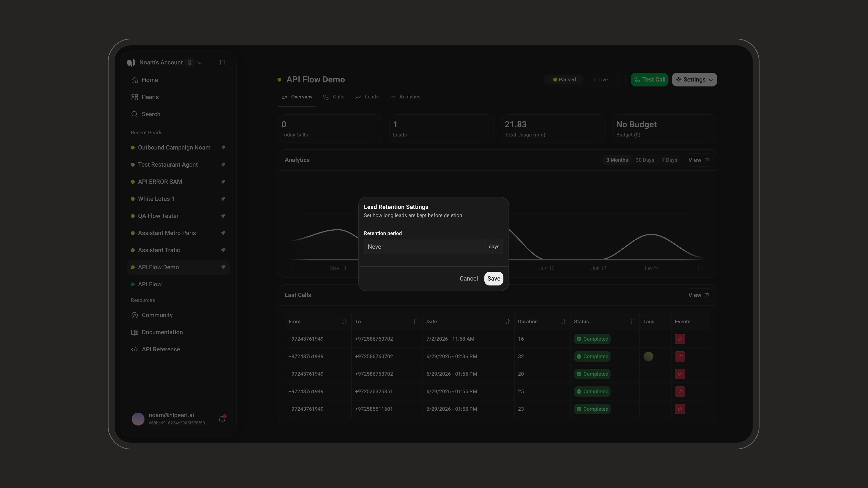The height and width of the screenshot is (488, 868).
Task: Open events icon for call to +972585511601
Action: coord(680,409)
